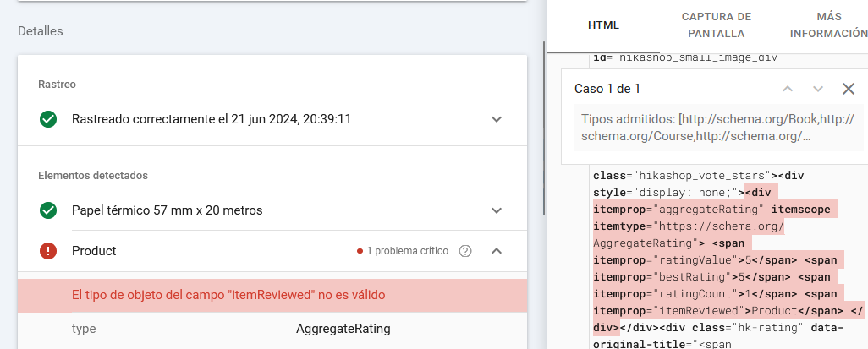Close the Caso 1 de 1 panel
868x349 pixels.
[x=849, y=89]
